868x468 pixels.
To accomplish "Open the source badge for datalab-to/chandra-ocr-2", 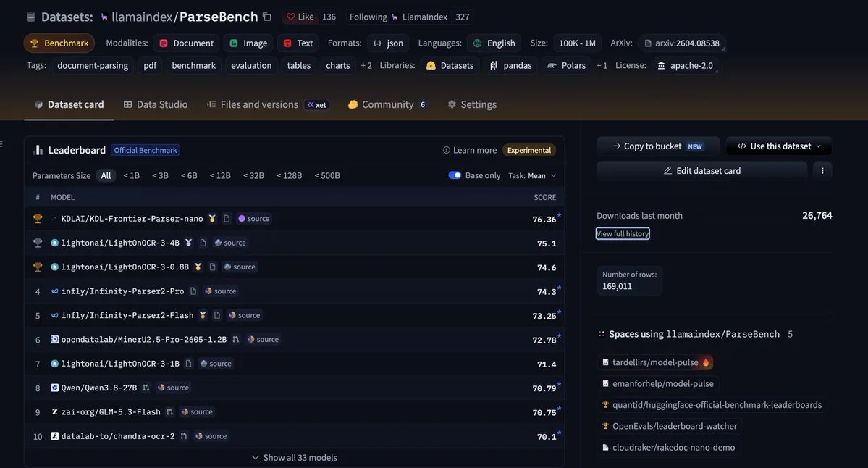I will (x=211, y=436).
